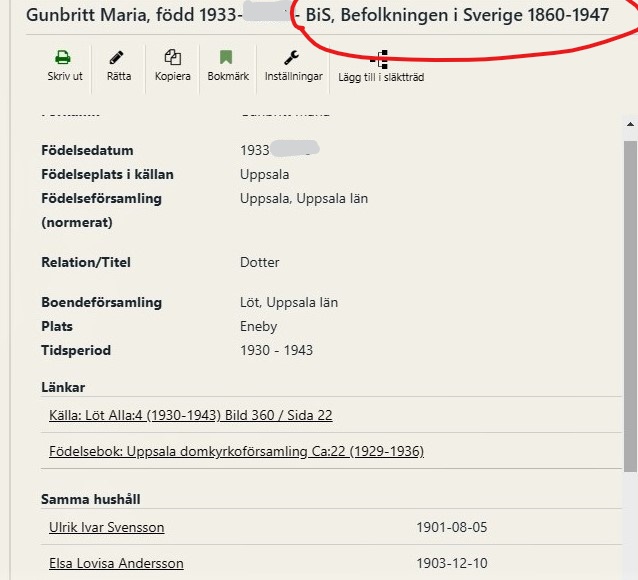Image resolution: width=638 pixels, height=580 pixels.
Task: Open Inställningar wrench settings
Action: (293, 59)
